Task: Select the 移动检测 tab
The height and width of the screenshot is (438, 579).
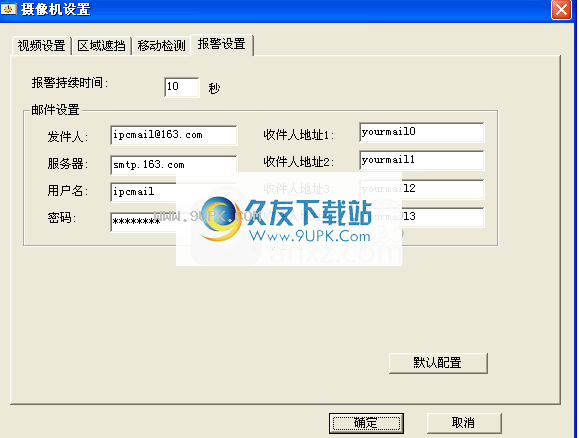Action: tap(161, 46)
